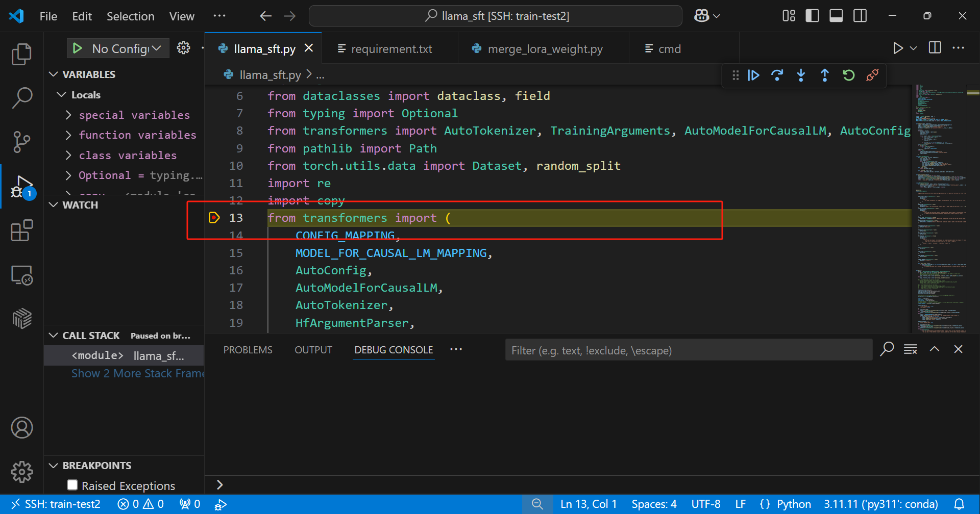Open Remote Explorer in activity bar
Image resolution: width=980 pixels, height=514 pixels.
tap(21, 276)
